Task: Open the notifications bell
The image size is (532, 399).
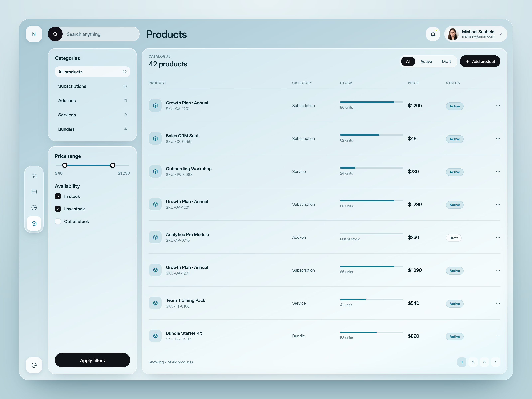Action: pos(433,34)
